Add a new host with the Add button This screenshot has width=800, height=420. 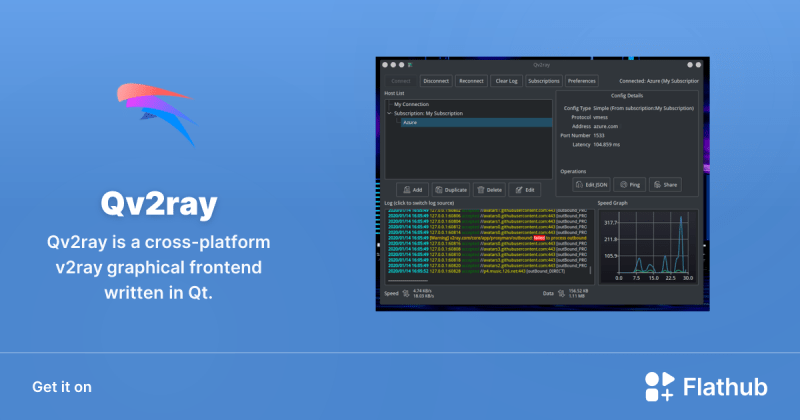click(412, 190)
